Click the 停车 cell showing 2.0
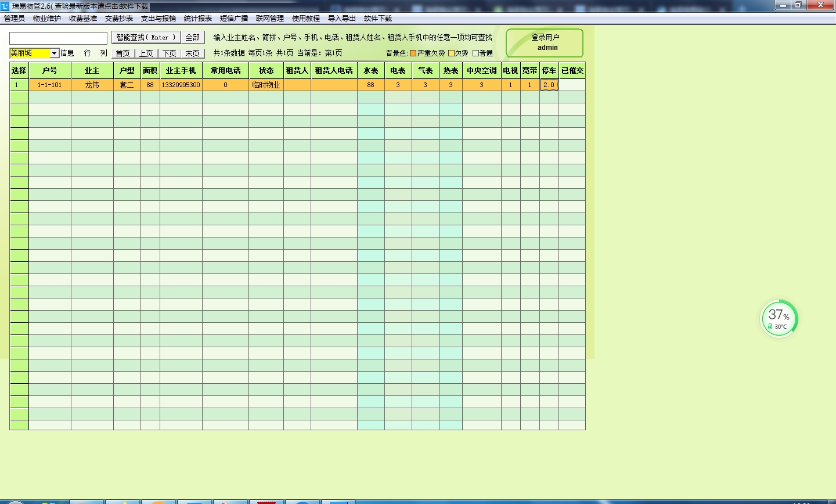The height and width of the screenshot is (504, 836). click(x=549, y=85)
